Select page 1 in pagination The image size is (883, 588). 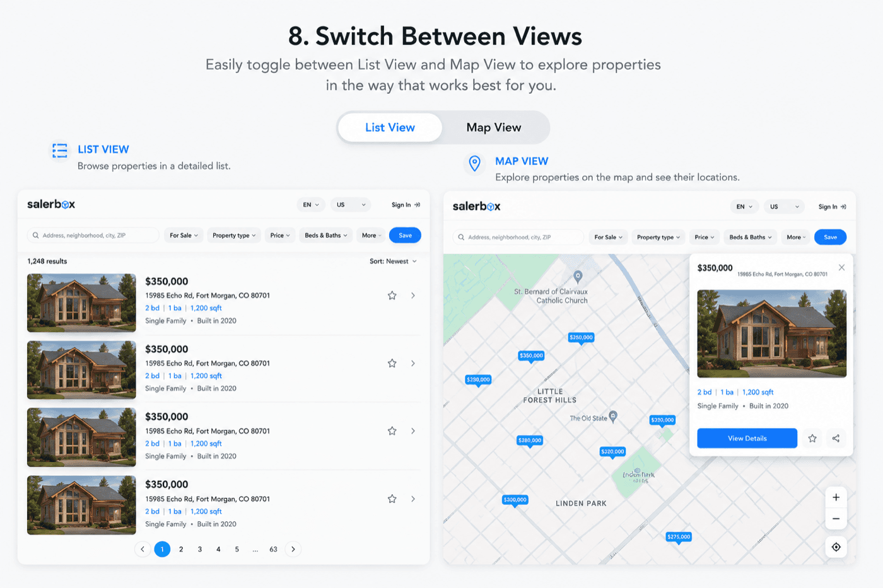tap(162, 549)
